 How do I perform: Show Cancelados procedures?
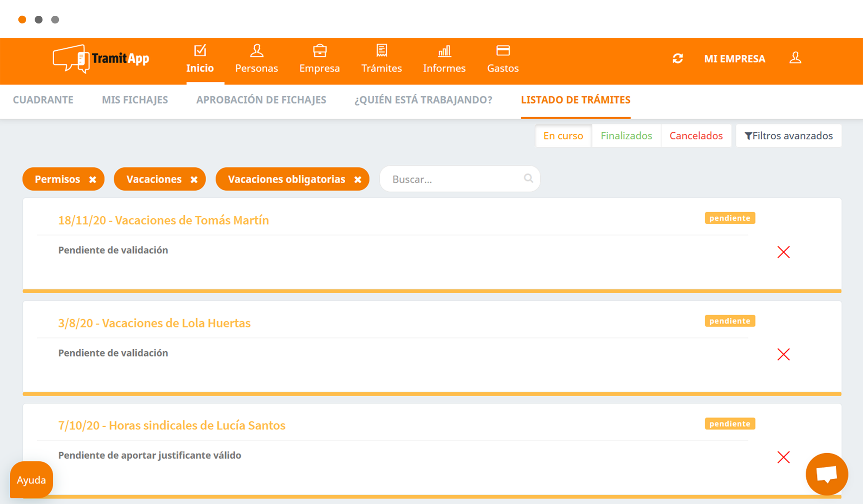pyautogui.click(x=696, y=136)
